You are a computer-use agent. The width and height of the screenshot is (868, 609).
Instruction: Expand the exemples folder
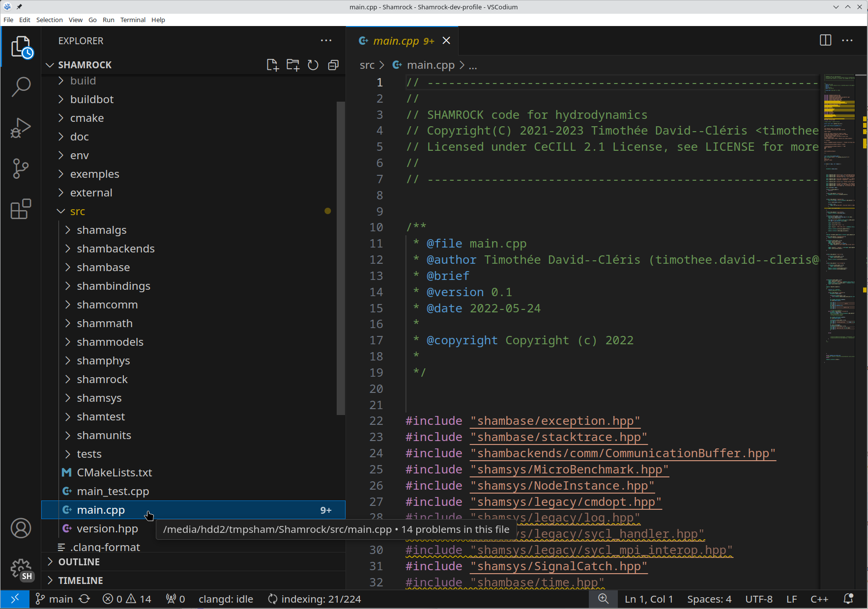pyautogui.click(x=194, y=174)
